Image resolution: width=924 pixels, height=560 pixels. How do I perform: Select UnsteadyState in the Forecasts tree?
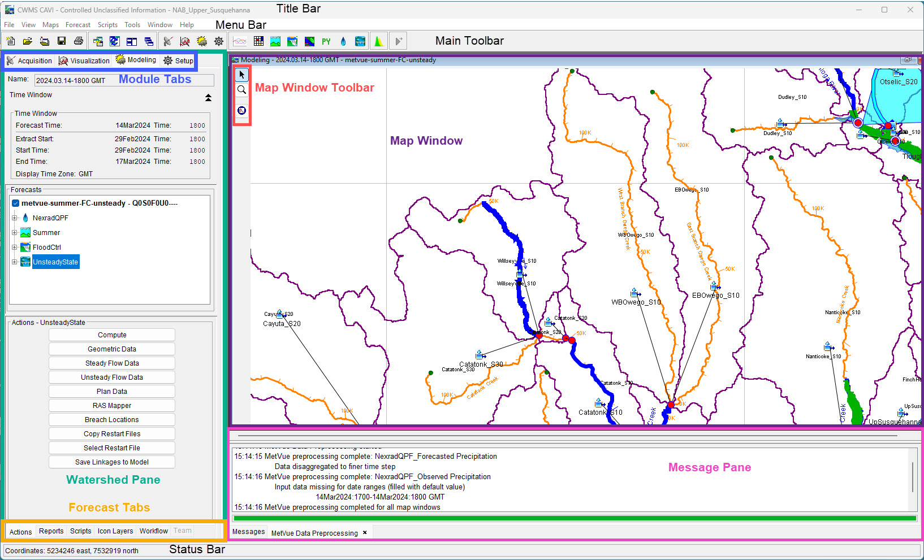(55, 262)
